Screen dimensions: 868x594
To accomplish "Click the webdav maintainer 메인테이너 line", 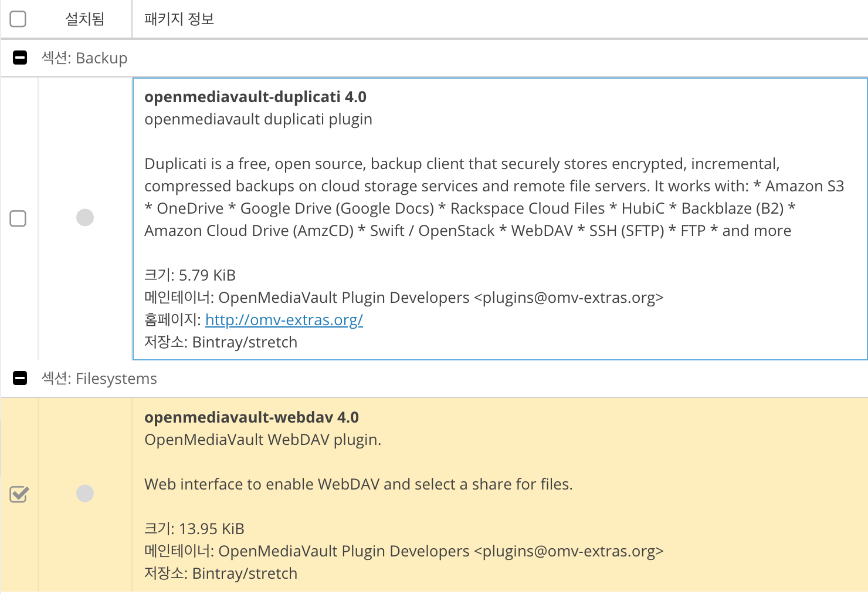I will (404, 551).
